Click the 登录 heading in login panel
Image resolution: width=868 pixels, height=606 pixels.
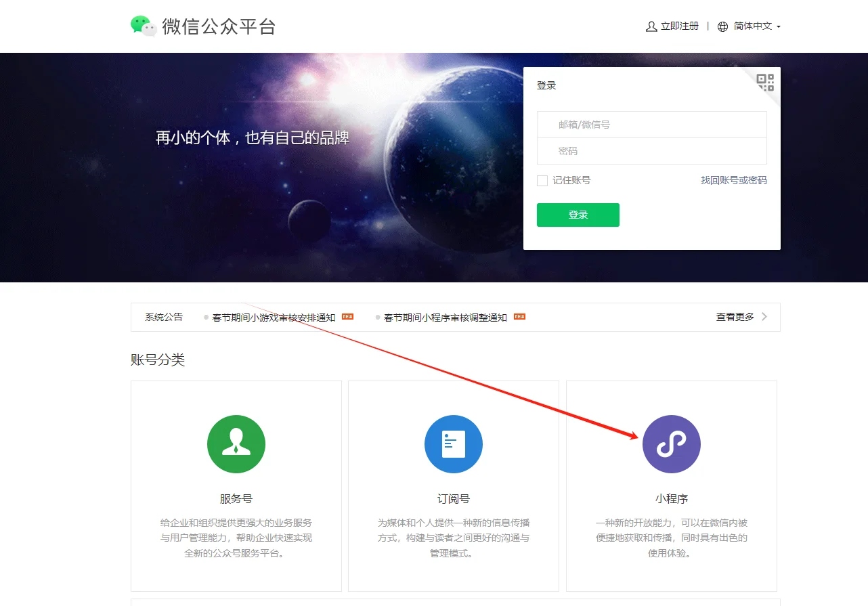(546, 85)
